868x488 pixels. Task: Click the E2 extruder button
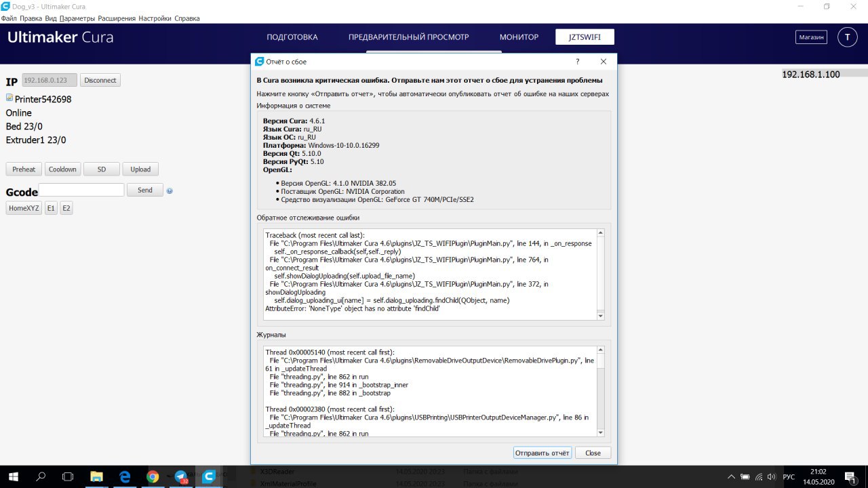pyautogui.click(x=66, y=209)
